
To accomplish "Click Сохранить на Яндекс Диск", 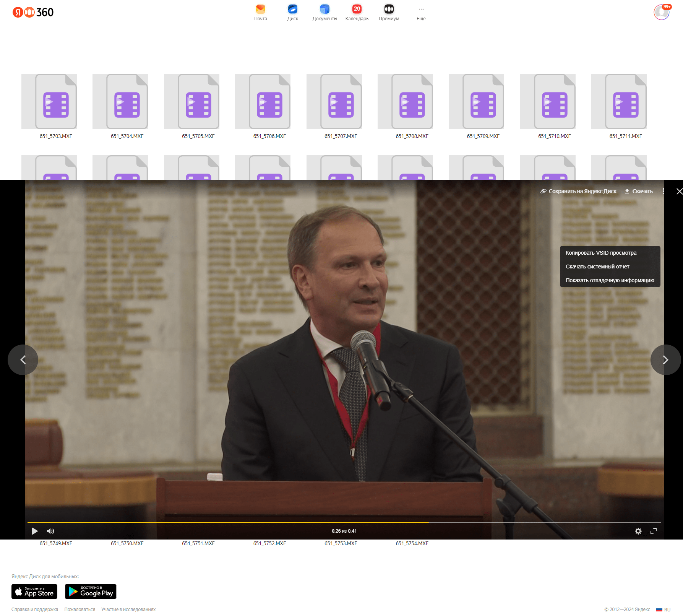I will click(x=578, y=191).
